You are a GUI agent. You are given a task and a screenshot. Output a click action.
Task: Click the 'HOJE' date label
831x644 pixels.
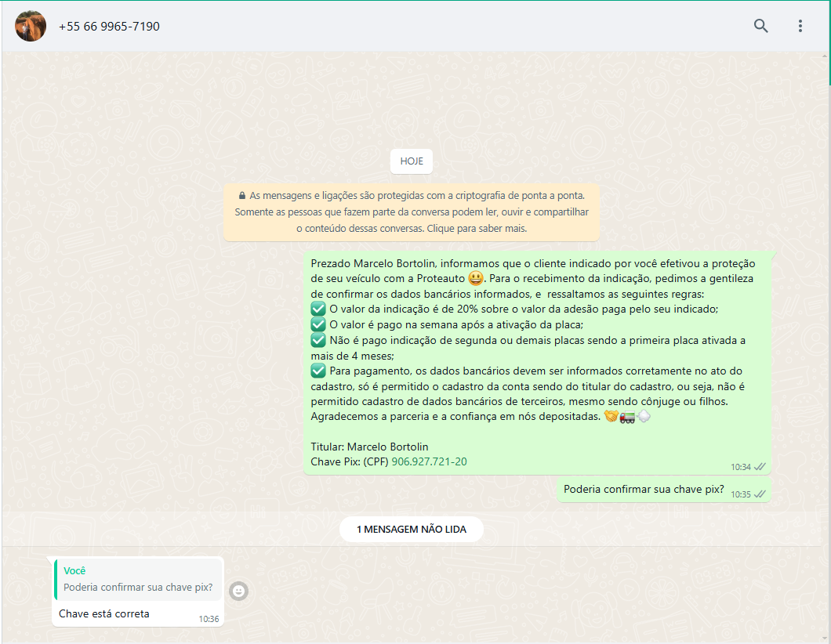tap(412, 161)
